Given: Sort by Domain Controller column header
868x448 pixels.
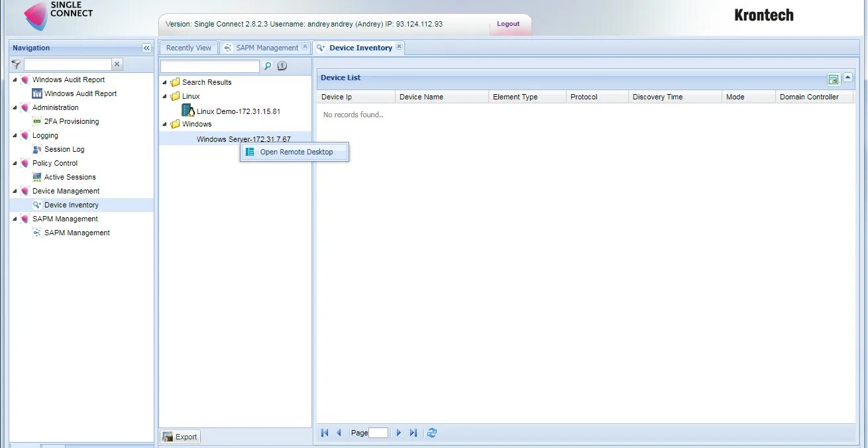Looking at the screenshot, I should (814, 97).
